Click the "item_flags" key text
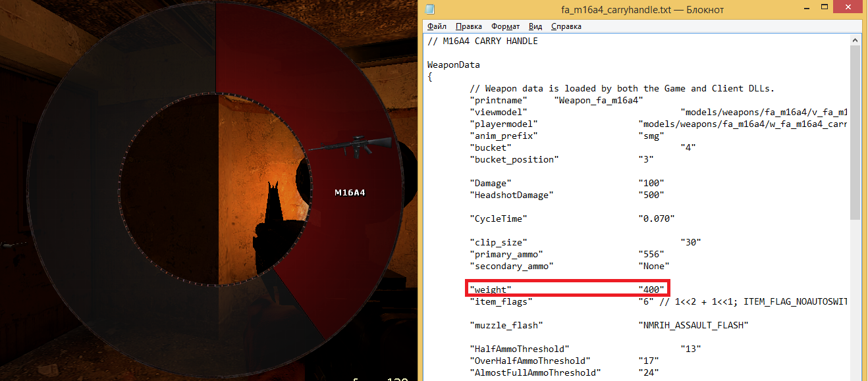Image resolution: width=868 pixels, height=381 pixels. click(501, 301)
